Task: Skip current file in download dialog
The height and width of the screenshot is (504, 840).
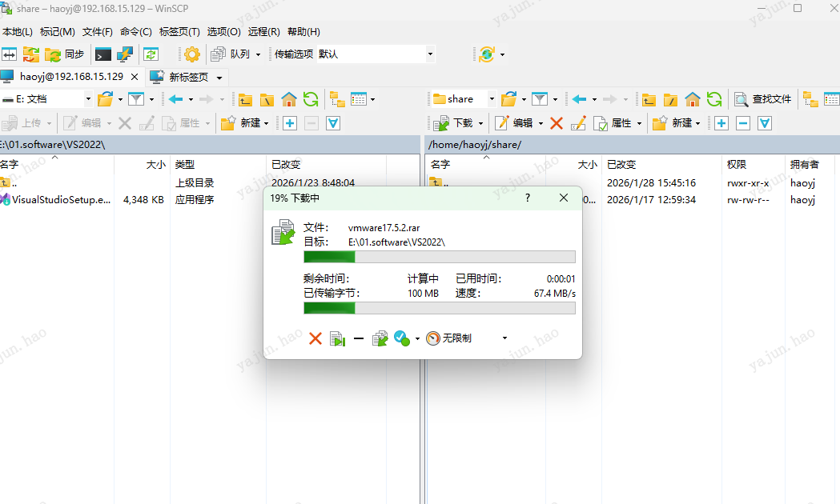Action: (x=337, y=338)
